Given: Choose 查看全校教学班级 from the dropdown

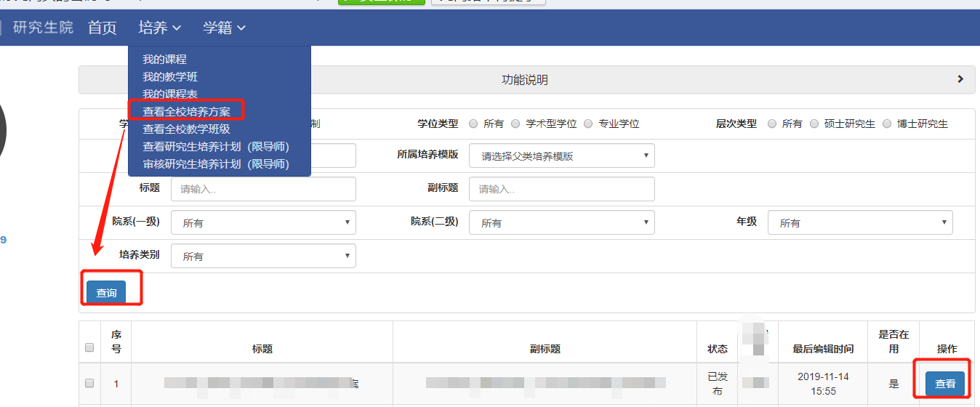Looking at the screenshot, I should [186, 129].
